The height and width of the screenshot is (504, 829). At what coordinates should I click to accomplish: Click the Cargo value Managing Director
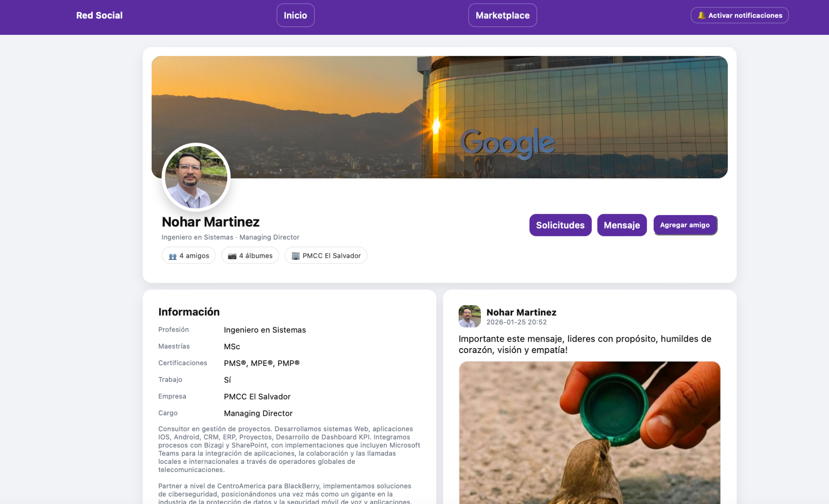click(258, 413)
